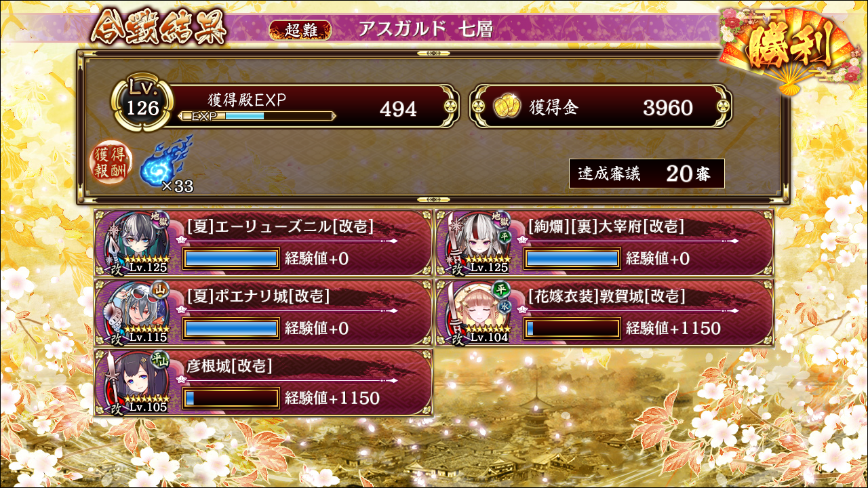Click the 平山 terrain badge on 彦根城
Viewport: 868px width, 488px height.
point(160,360)
